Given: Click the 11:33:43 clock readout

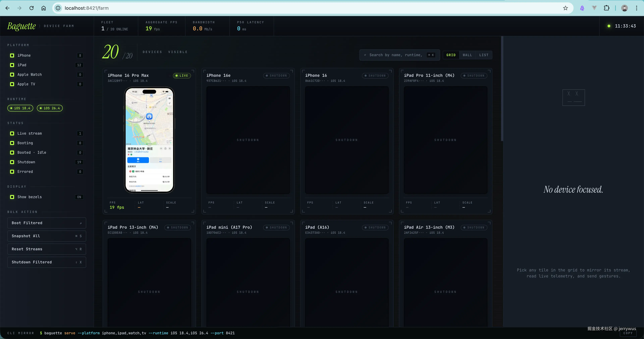Looking at the screenshot, I should (x=625, y=26).
